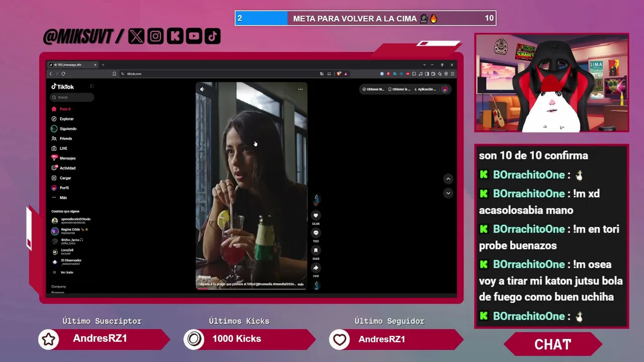Open the YouTube icon in the stream header
Screen dimensions: 644x362
(x=194, y=36)
